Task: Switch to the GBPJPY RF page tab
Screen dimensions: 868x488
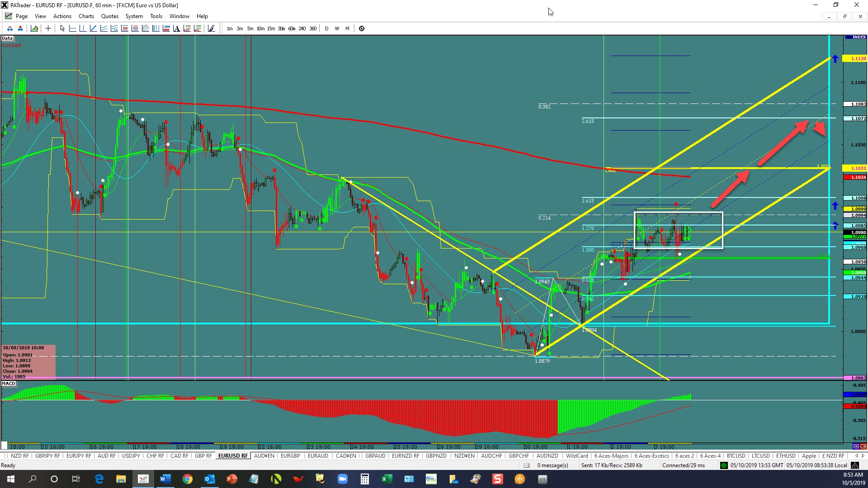Action: coord(47,456)
